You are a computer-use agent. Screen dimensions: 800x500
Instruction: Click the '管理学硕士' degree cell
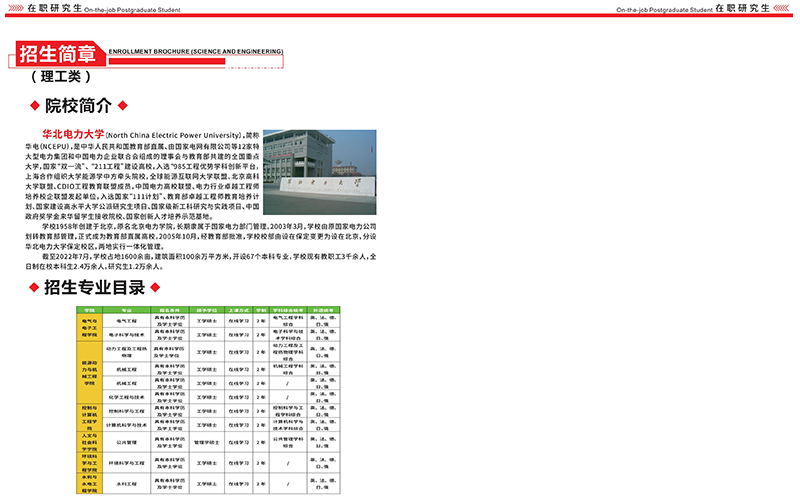pyautogui.click(x=207, y=442)
